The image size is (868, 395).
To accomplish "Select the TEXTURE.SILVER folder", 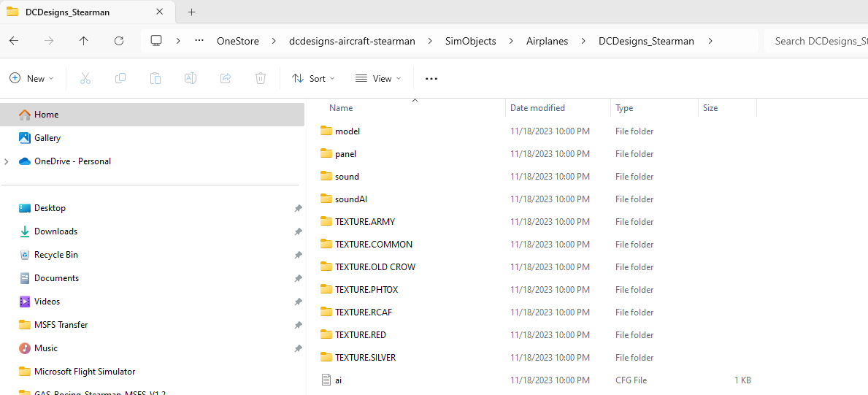I will click(365, 357).
